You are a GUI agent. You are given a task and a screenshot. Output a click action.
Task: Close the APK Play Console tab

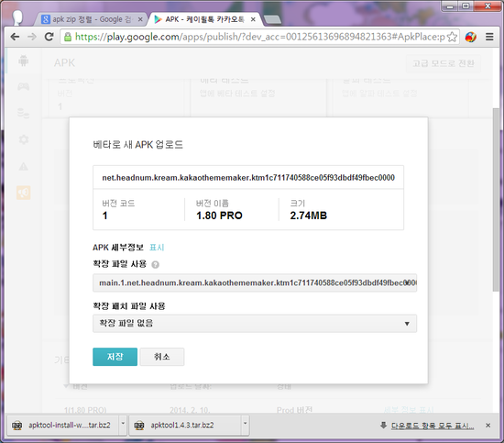253,19
